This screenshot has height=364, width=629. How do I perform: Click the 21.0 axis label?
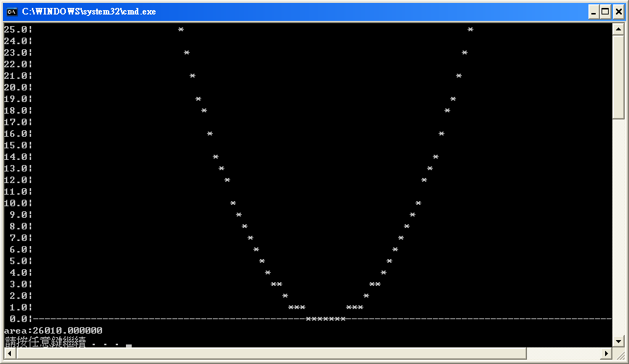pos(16,76)
